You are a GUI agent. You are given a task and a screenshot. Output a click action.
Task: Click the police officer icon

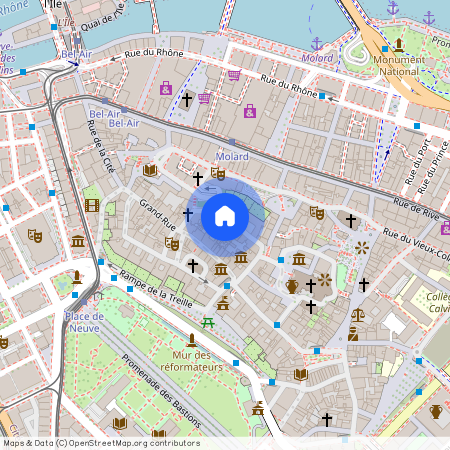(353, 334)
